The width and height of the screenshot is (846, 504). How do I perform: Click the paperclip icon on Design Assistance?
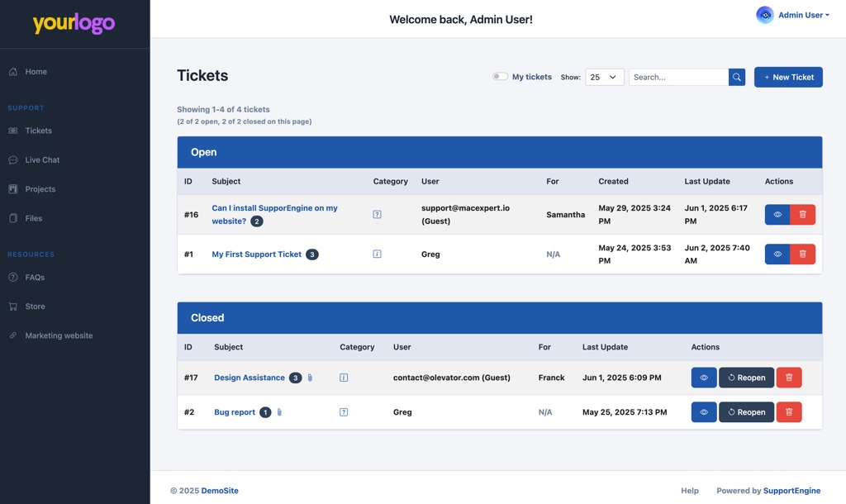click(309, 377)
